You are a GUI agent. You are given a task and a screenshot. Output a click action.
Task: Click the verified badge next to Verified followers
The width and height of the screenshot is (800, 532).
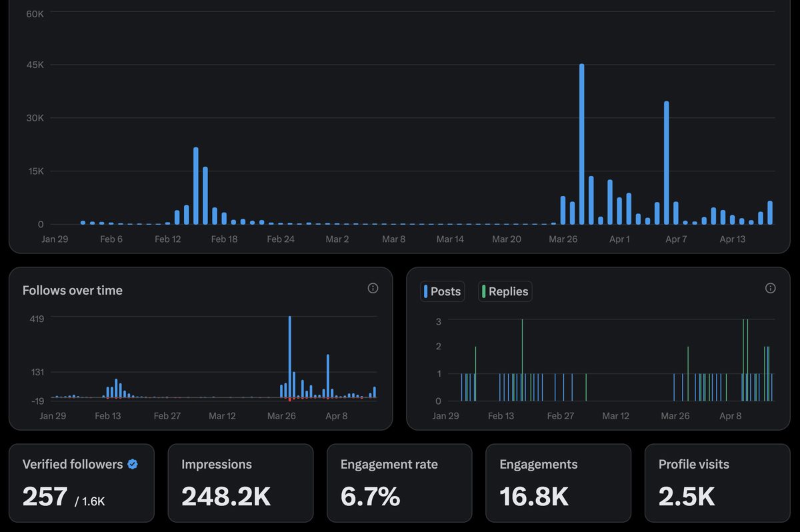[133, 464]
